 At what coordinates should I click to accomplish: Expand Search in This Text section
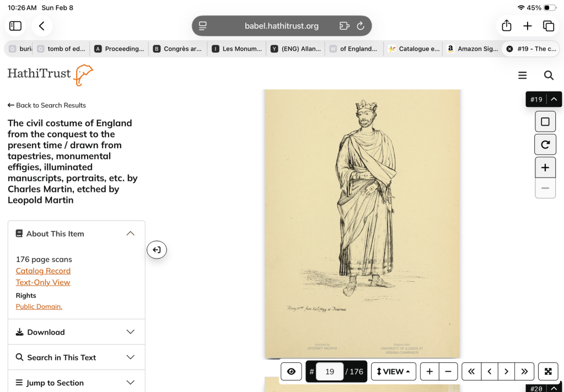76,357
